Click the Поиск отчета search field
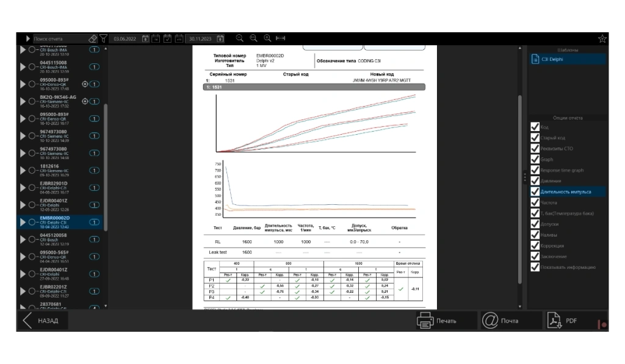The width and height of the screenshot is (625, 364). pos(60,38)
